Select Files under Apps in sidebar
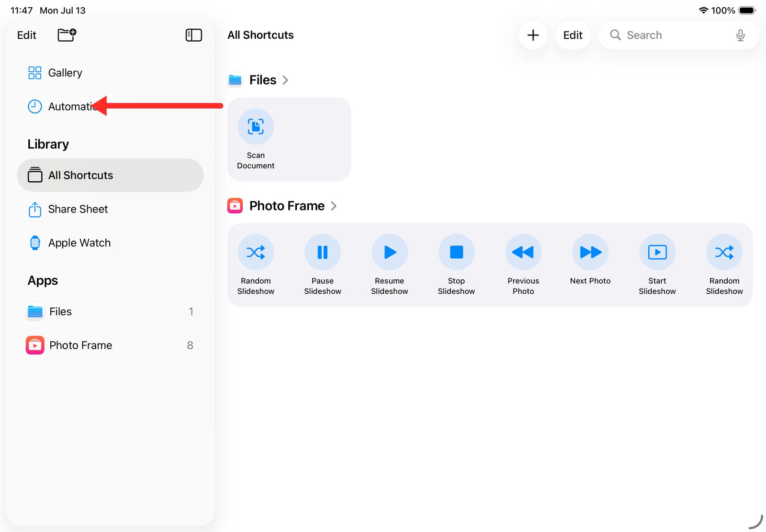 (x=110, y=311)
